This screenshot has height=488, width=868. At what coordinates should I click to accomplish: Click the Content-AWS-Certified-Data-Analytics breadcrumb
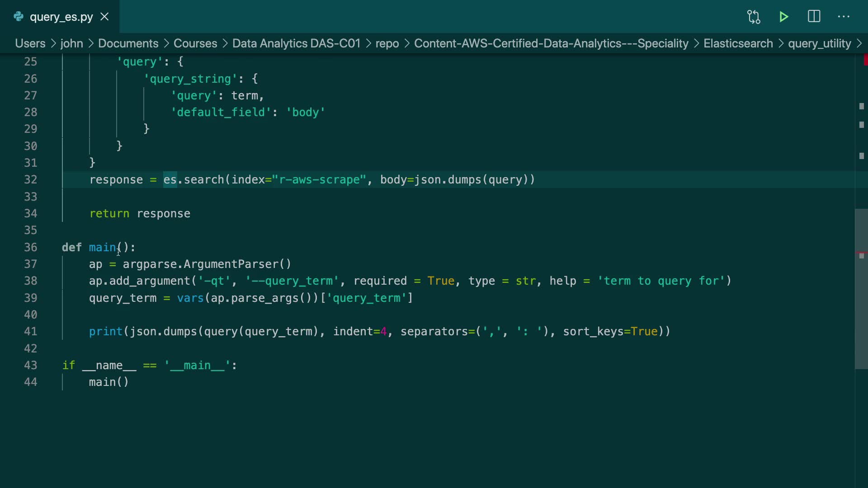coord(551,43)
